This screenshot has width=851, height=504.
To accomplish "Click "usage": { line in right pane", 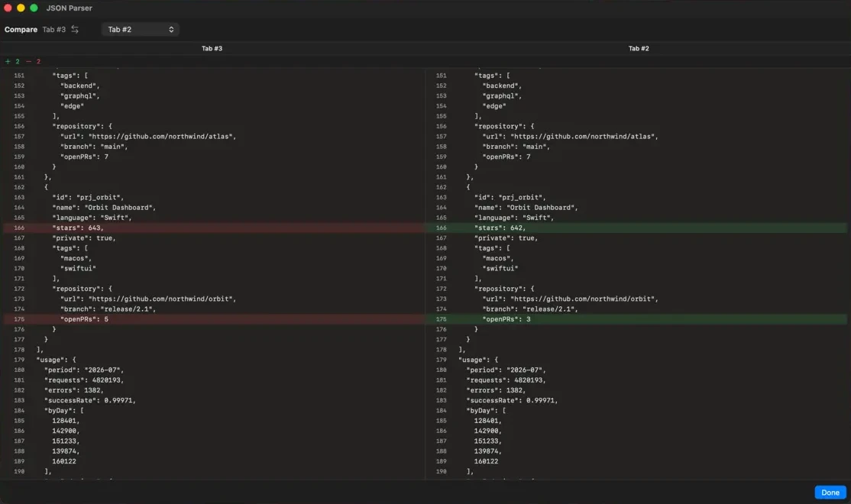I will pyautogui.click(x=478, y=360).
